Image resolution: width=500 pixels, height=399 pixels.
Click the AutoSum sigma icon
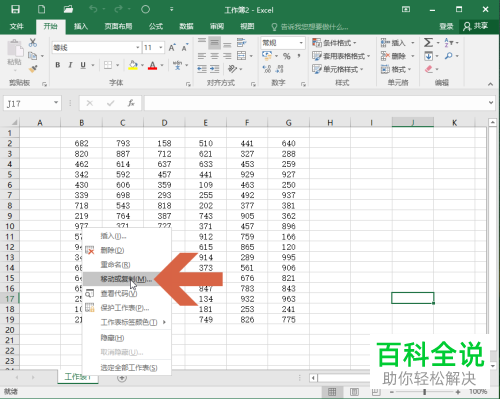429,43
